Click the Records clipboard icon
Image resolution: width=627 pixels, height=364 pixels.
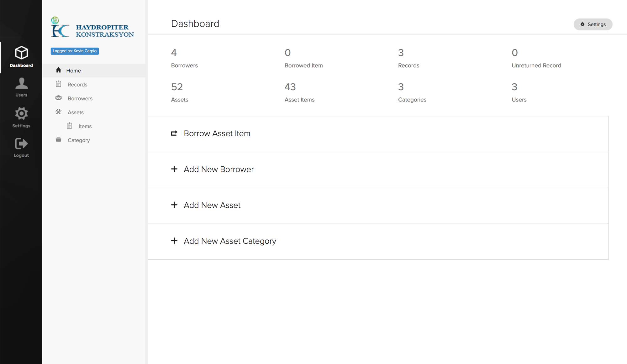coord(58,84)
